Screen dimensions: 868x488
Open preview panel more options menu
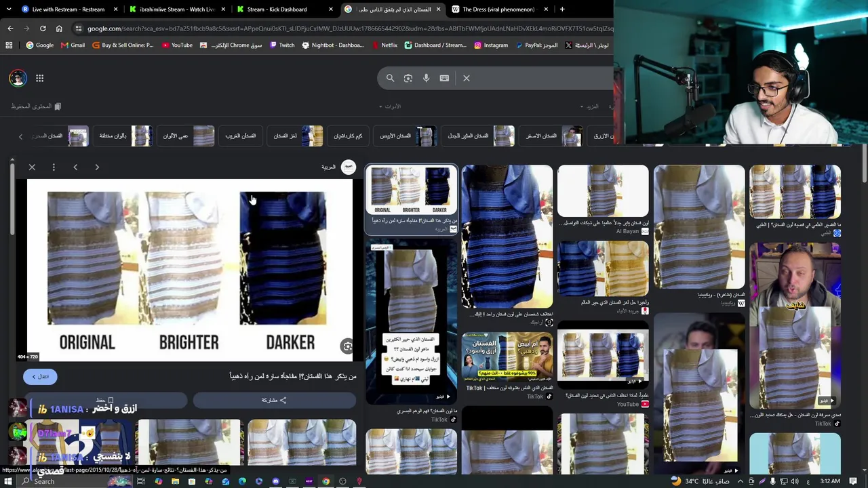tap(54, 167)
